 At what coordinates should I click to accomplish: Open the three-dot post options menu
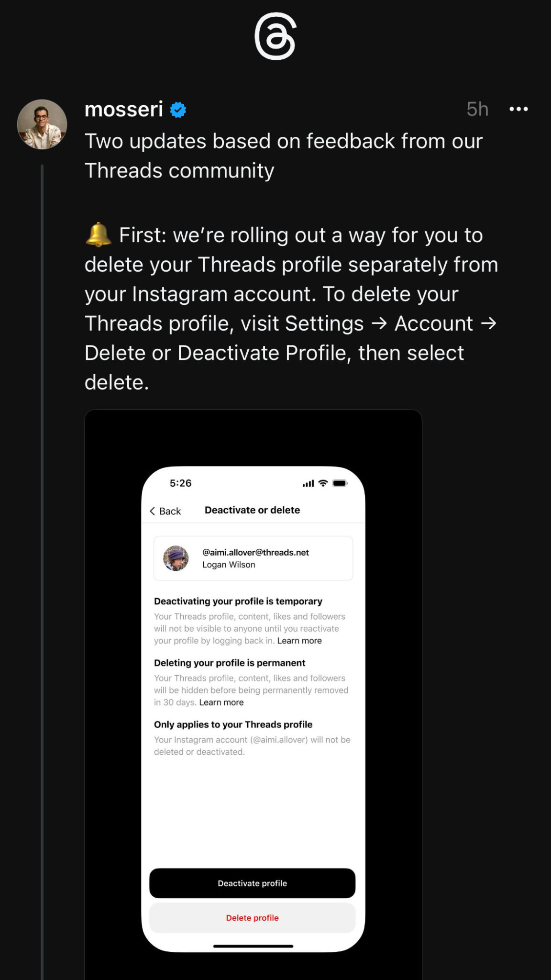(x=518, y=110)
